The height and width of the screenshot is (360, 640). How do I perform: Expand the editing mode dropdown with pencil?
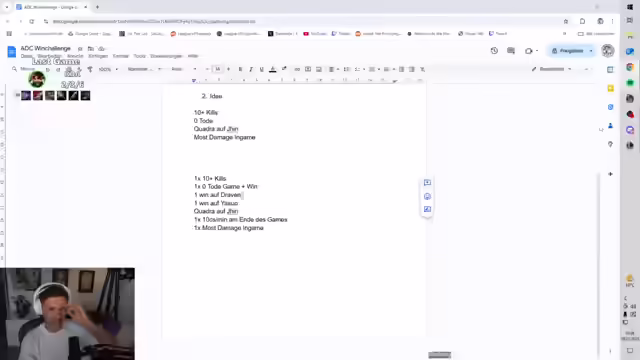[x=551, y=69]
